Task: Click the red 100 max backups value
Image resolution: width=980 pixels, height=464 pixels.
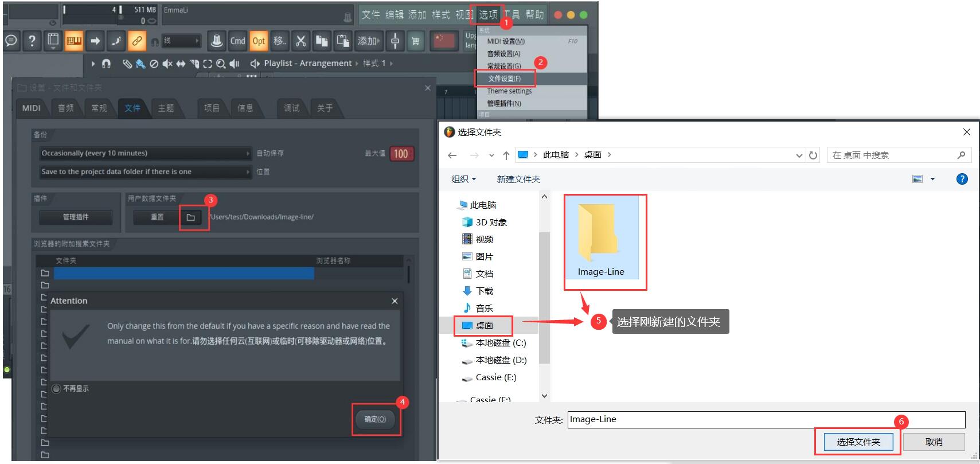Action: 401,154
